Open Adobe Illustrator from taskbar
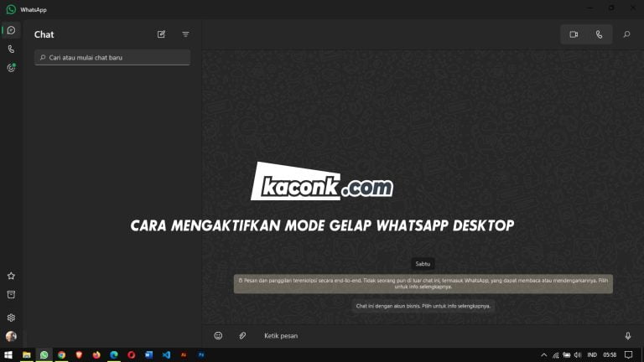Viewport: 644px width, 362px height. point(184,355)
